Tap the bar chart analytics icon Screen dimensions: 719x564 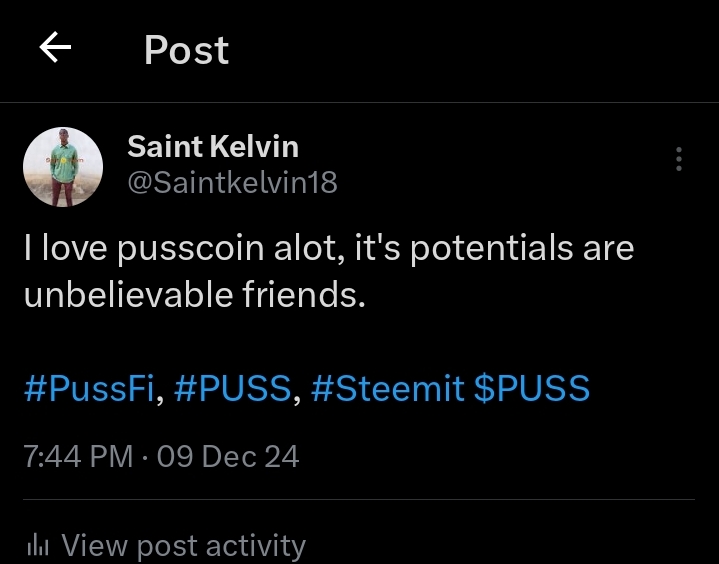(38, 545)
